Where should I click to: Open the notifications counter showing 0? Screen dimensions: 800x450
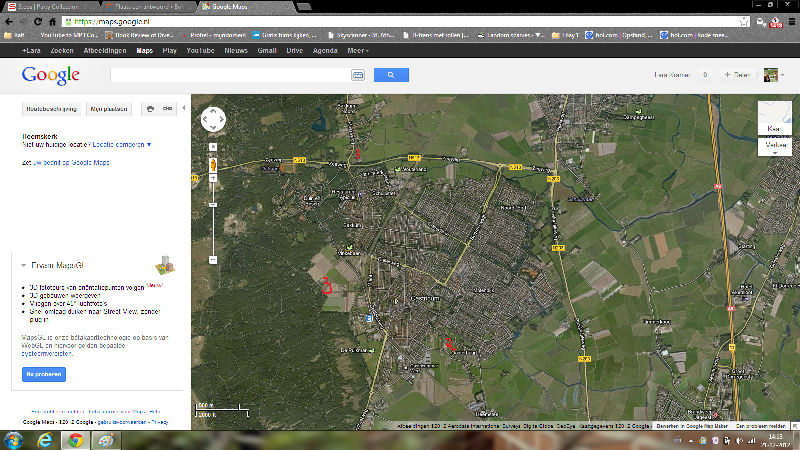pos(705,75)
